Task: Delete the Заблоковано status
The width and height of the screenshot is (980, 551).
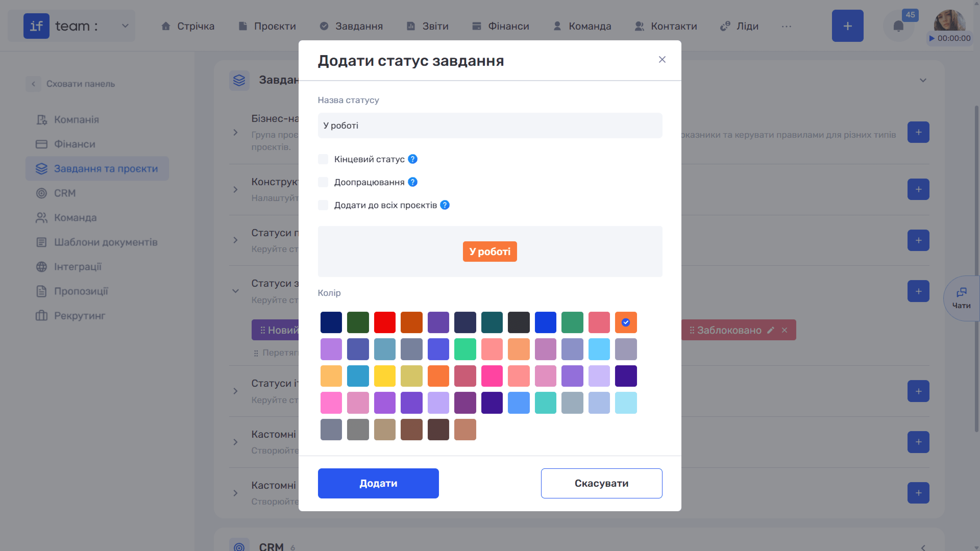Action: pyautogui.click(x=785, y=330)
